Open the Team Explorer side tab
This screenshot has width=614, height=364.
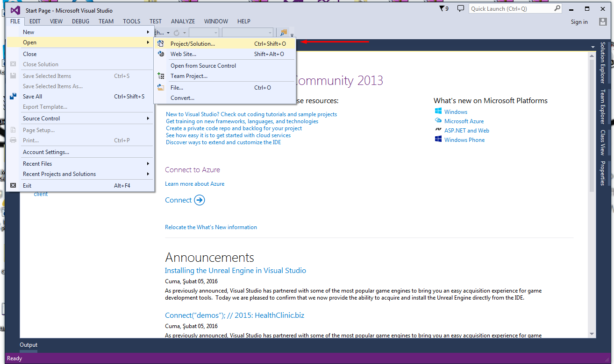click(603, 106)
